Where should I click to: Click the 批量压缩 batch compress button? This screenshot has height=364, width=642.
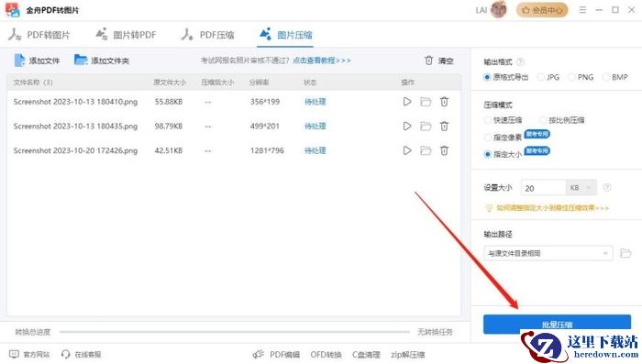[x=557, y=325]
